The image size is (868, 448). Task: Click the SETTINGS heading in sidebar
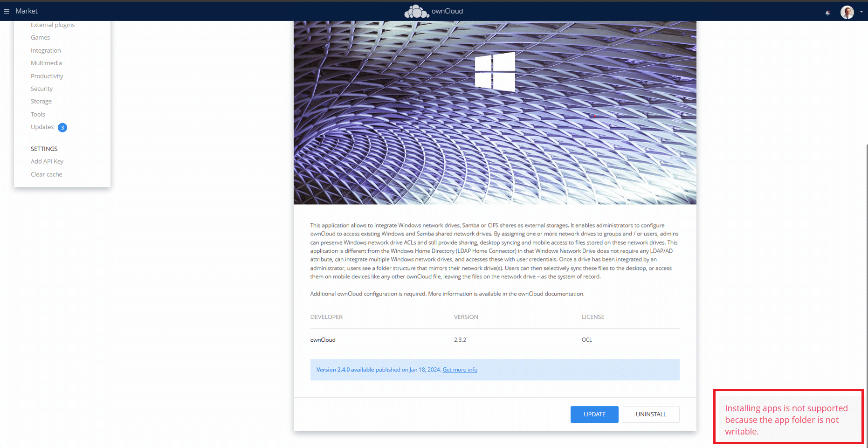[44, 149]
